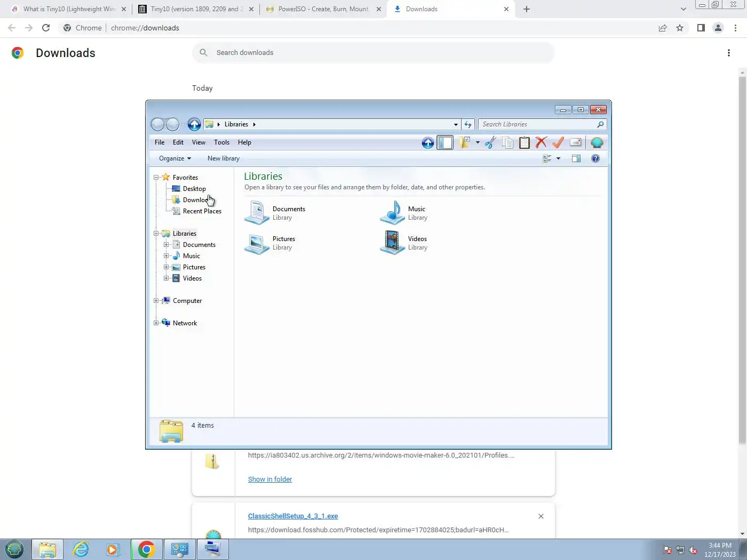Screen dimensions: 747x560
Task: Click the Paste clipboard icon
Action: pyautogui.click(x=525, y=142)
